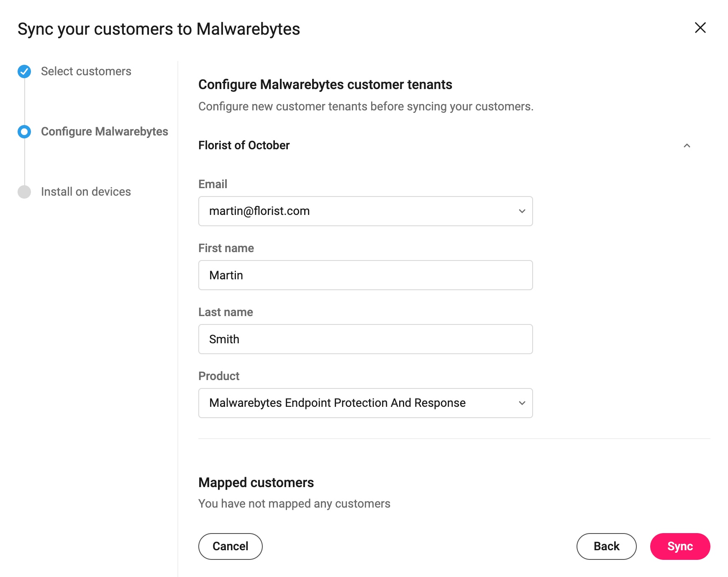Click the Email field label
The height and width of the screenshot is (577, 728).
[x=213, y=184]
